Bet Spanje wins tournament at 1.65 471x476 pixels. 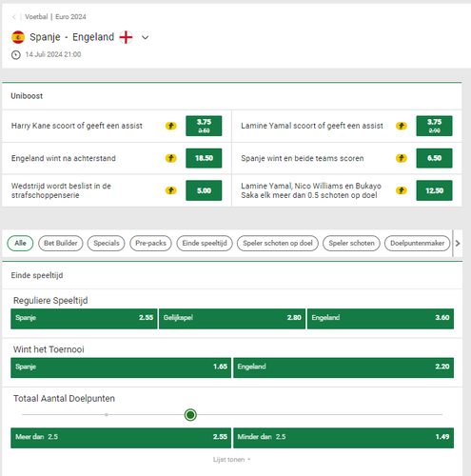(121, 367)
